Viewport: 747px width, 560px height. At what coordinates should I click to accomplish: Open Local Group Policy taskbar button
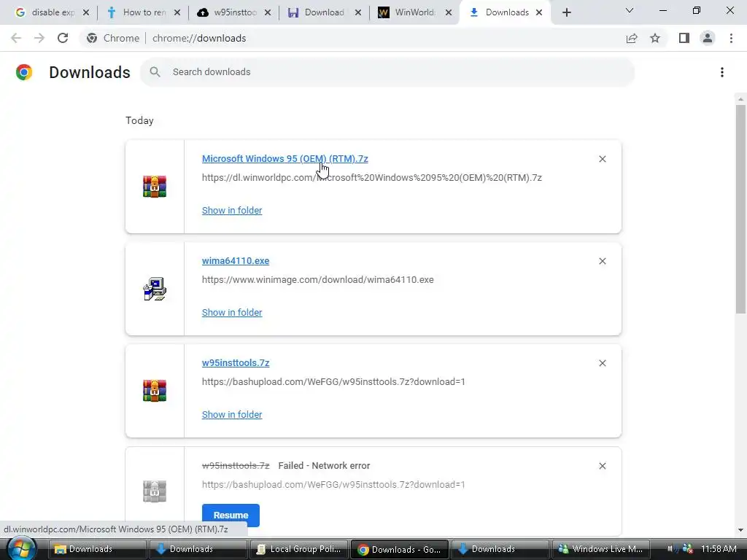[x=298, y=549]
